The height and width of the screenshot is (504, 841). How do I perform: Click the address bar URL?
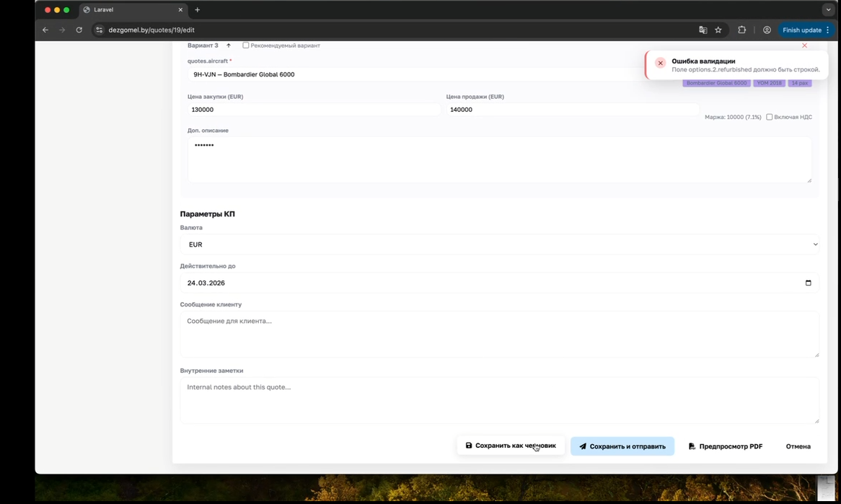pyautogui.click(x=151, y=30)
